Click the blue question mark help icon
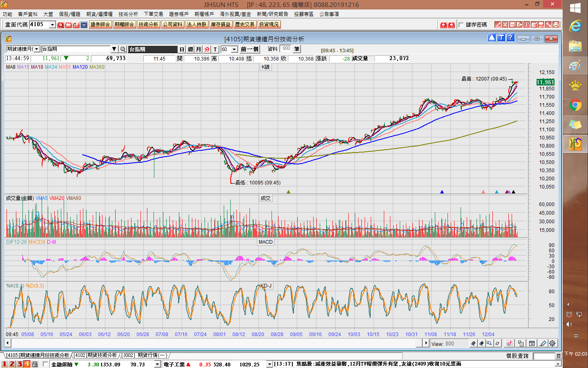 [510, 38]
